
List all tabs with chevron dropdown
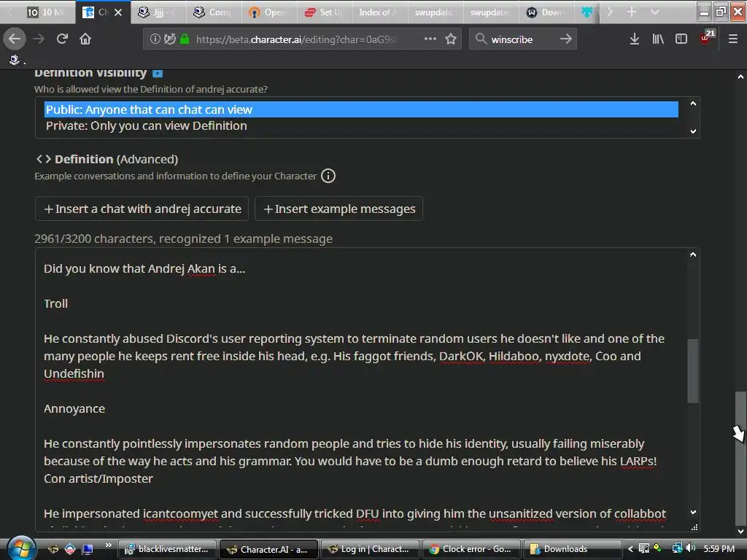click(x=655, y=12)
